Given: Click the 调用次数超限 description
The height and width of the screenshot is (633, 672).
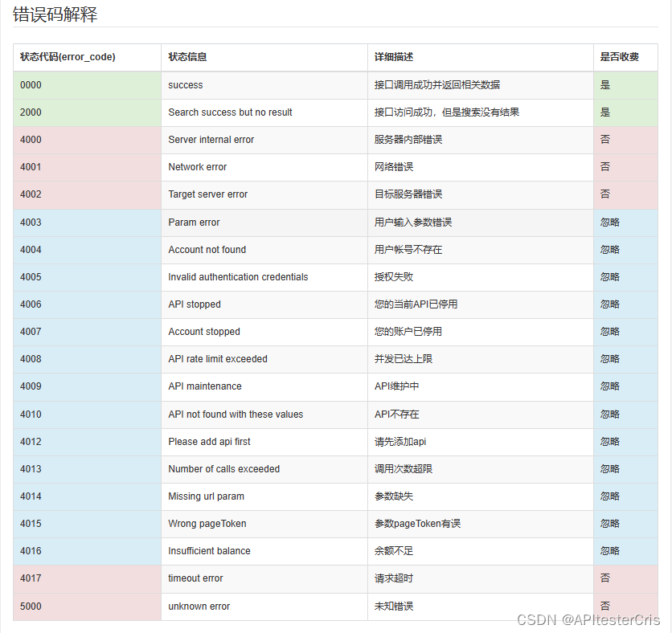Looking at the screenshot, I should (x=404, y=469).
